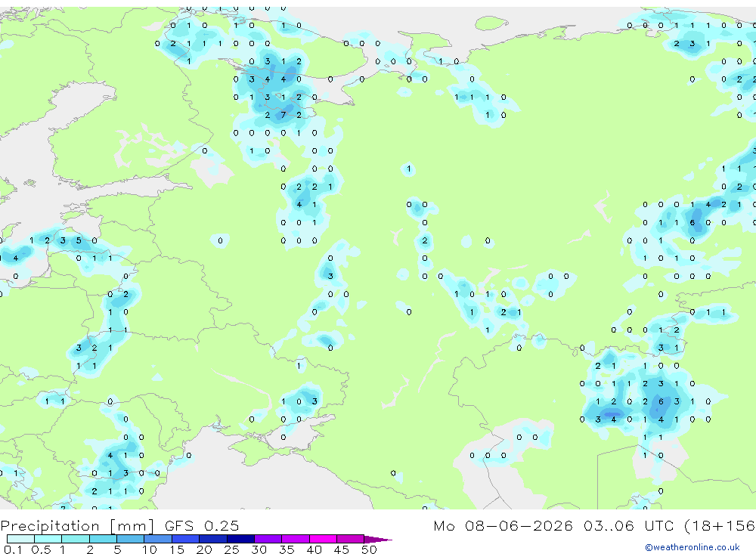Open the ©weatheronline.co.uk link

(x=692, y=547)
